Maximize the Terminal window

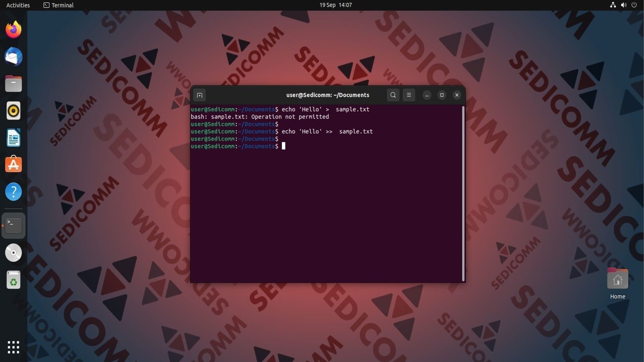[442, 95]
